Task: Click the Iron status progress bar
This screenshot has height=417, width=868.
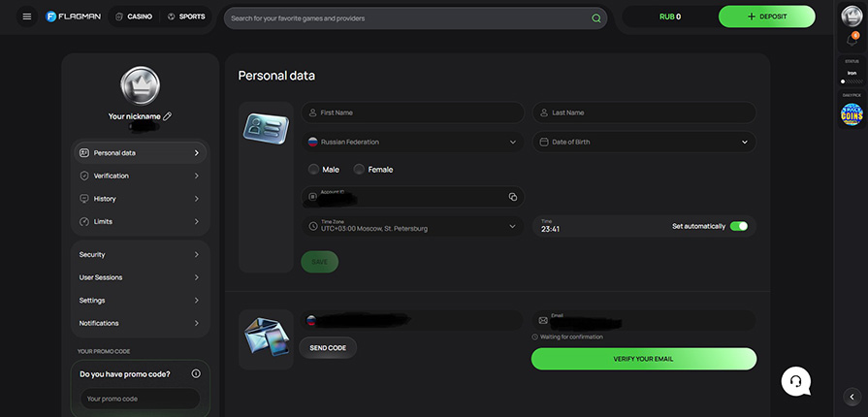Action: pyautogui.click(x=852, y=81)
